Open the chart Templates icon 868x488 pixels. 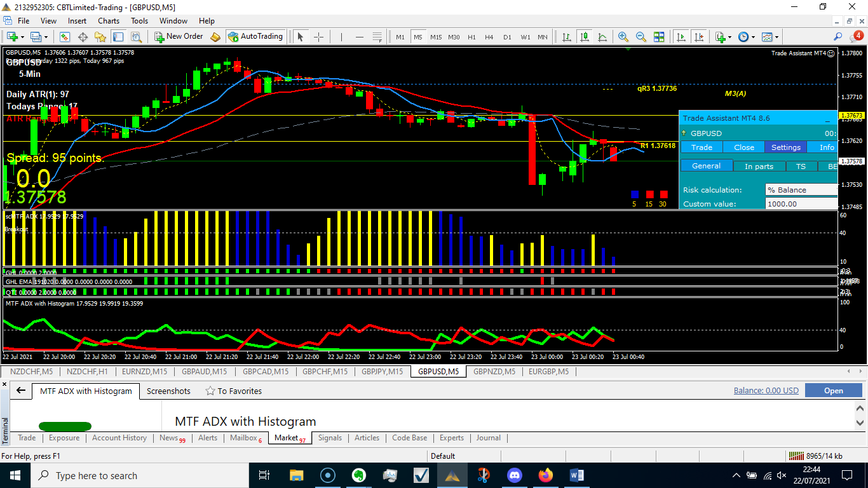coord(766,37)
